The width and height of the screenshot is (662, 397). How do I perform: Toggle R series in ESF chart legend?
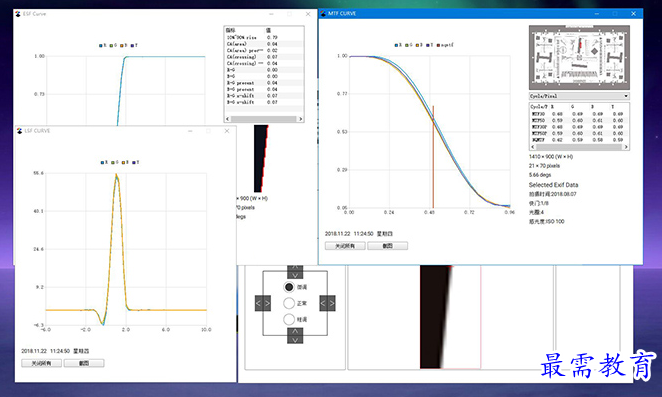coord(103,45)
